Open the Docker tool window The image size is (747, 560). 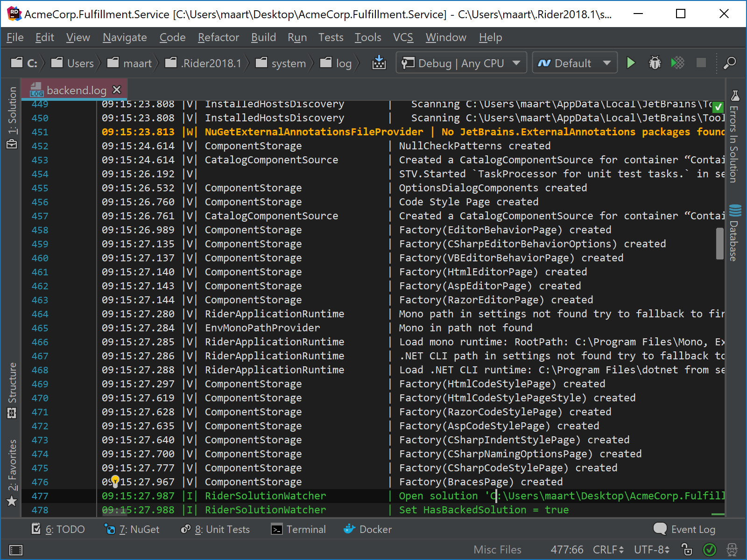click(368, 529)
